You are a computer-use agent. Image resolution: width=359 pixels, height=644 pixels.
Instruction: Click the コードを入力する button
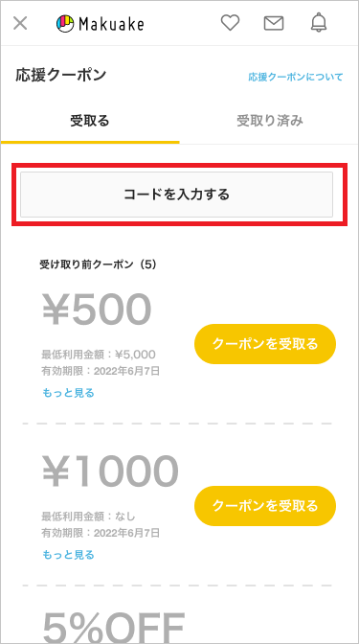(176, 195)
